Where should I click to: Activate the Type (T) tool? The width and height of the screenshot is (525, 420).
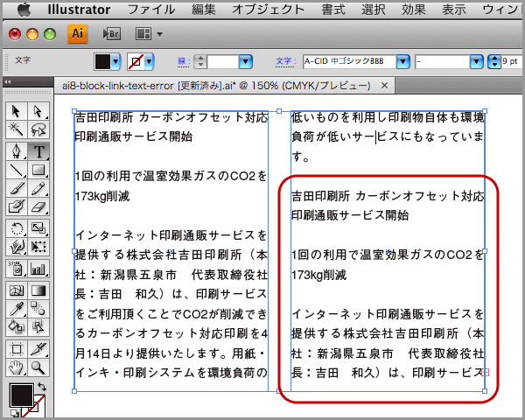click(38, 151)
